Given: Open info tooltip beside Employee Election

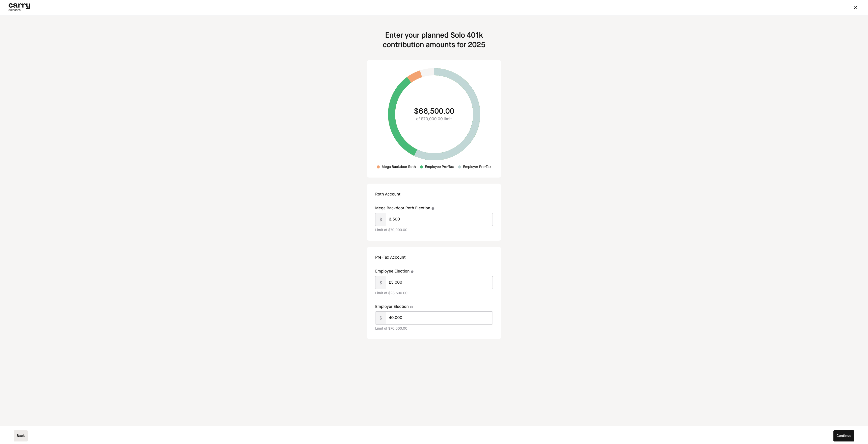Looking at the screenshot, I should pos(412,272).
